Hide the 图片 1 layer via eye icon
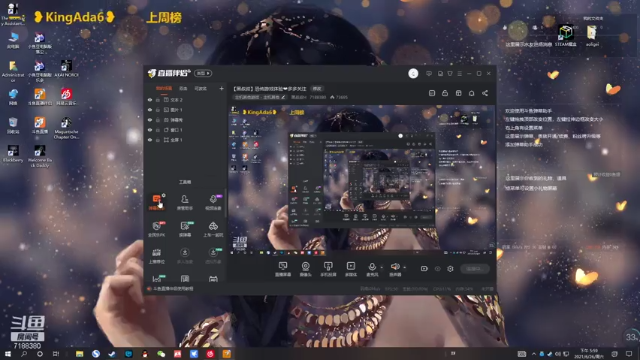Viewport: 640px width, 360px height. click(150, 110)
